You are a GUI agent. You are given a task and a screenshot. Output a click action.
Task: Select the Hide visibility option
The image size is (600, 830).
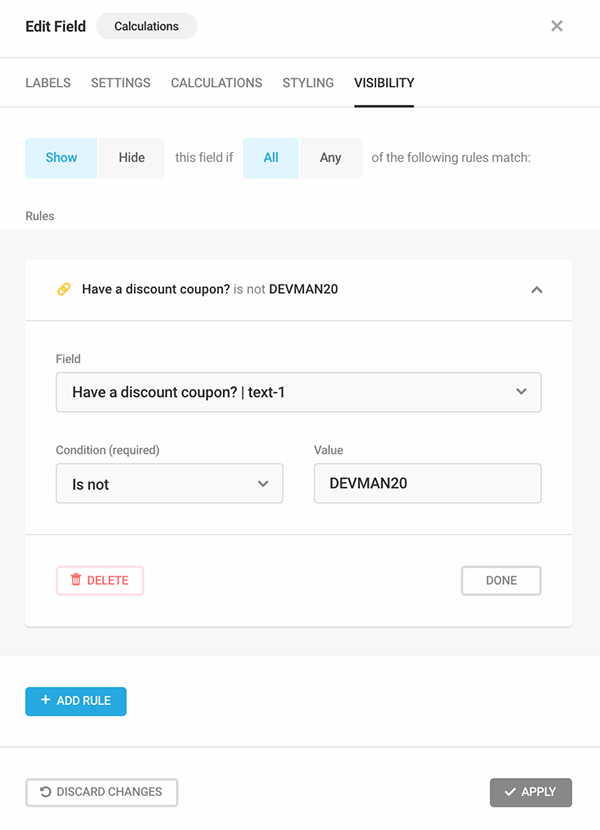[132, 158]
